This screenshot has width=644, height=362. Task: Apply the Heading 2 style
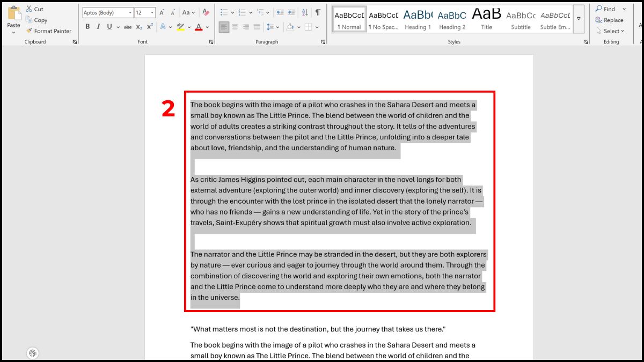pyautogui.click(x=452, y=20)
